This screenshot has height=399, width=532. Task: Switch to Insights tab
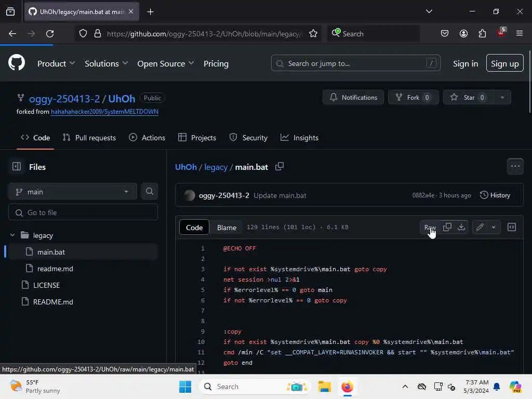pyautogui.click(x=299, y=137)
